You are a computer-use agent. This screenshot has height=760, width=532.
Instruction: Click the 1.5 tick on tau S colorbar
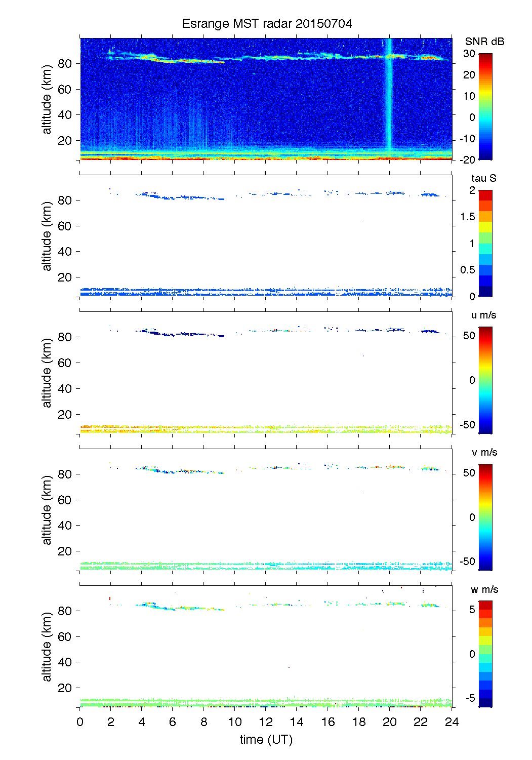[x=468, y=217]
